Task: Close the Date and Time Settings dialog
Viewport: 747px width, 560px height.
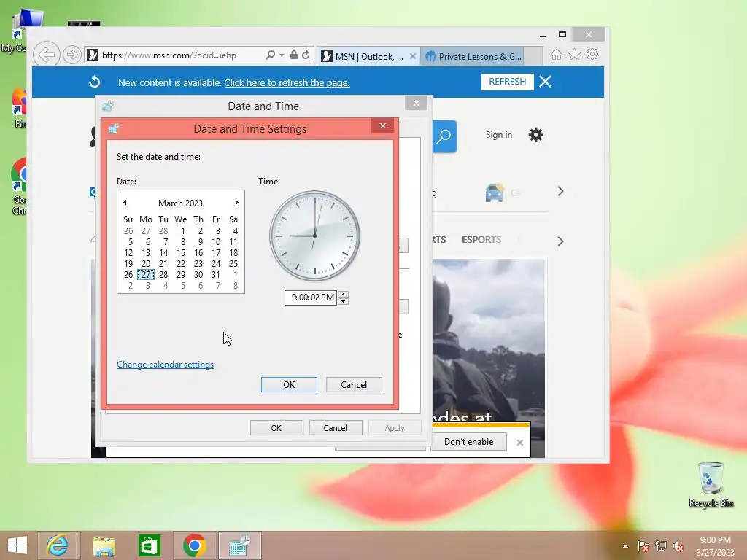Action: (x=382, y=126)
